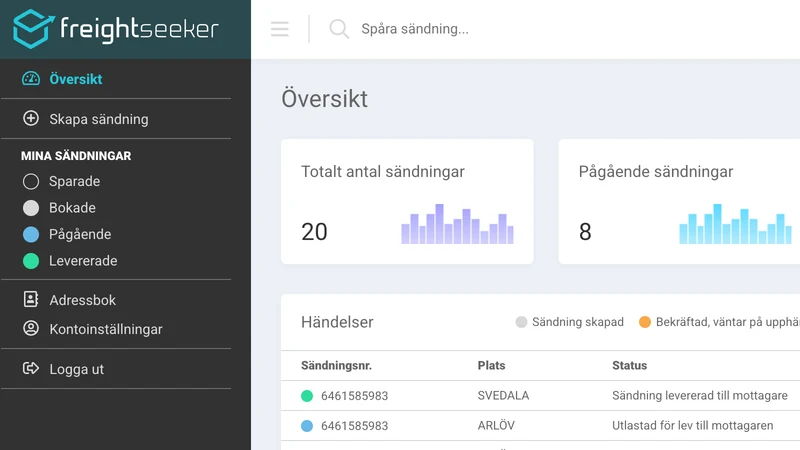This screenshot has width=800, height=450.
Task: Click the Sändning skapad legend label
Action: 578,322
